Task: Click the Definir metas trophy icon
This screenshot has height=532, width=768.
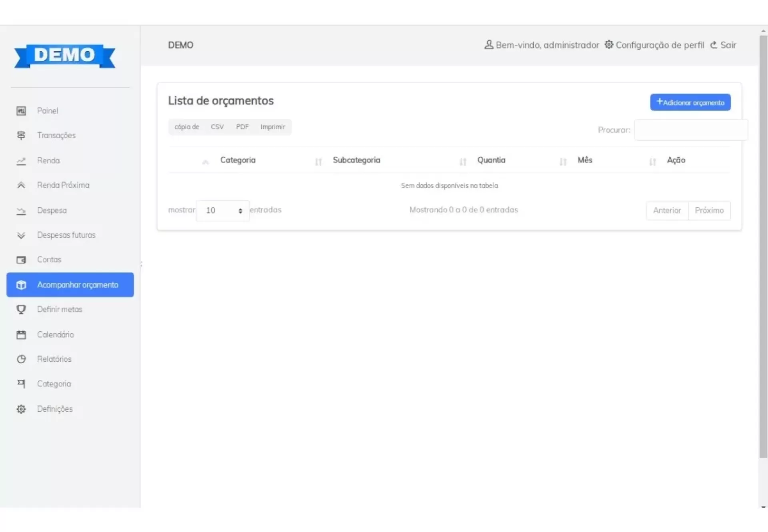Action: (21, 309)
